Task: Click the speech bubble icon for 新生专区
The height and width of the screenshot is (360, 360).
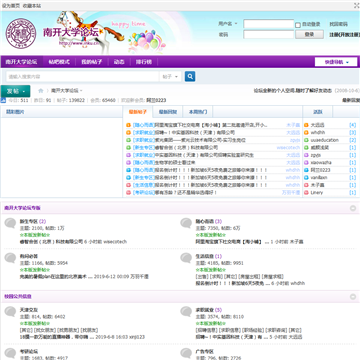Action: 10,223
